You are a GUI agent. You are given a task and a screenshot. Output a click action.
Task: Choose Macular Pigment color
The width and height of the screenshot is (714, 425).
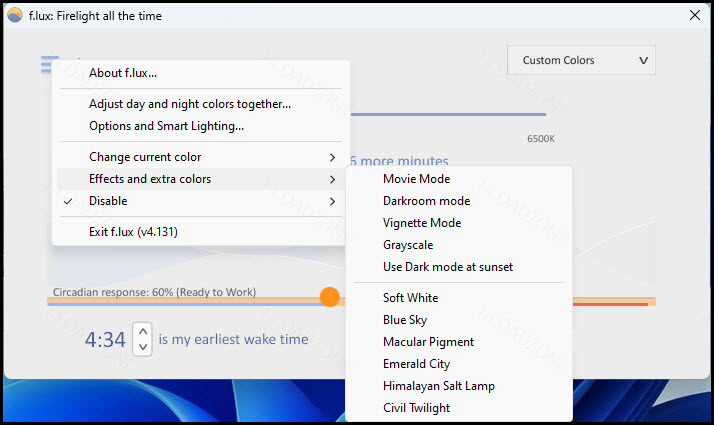click(x=459, y=342)
